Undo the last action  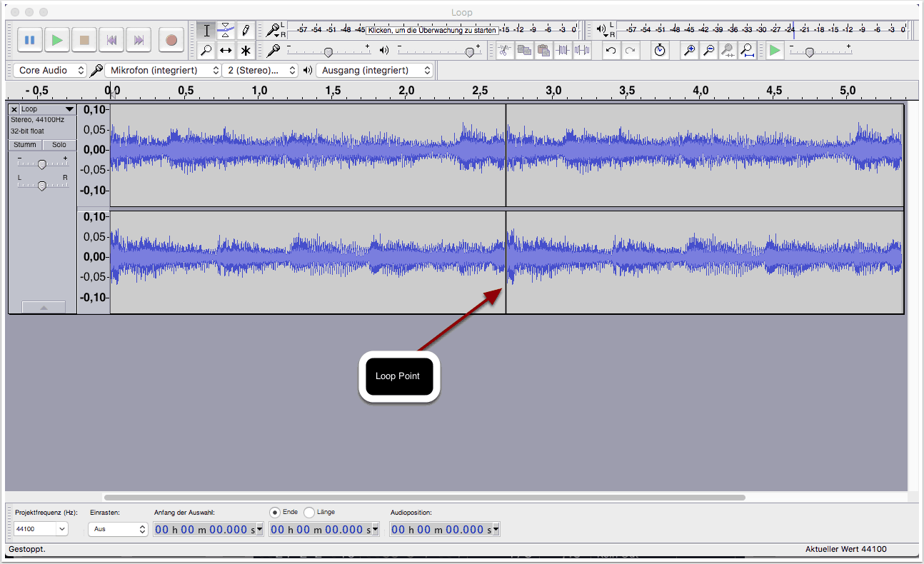coord(611,51)
